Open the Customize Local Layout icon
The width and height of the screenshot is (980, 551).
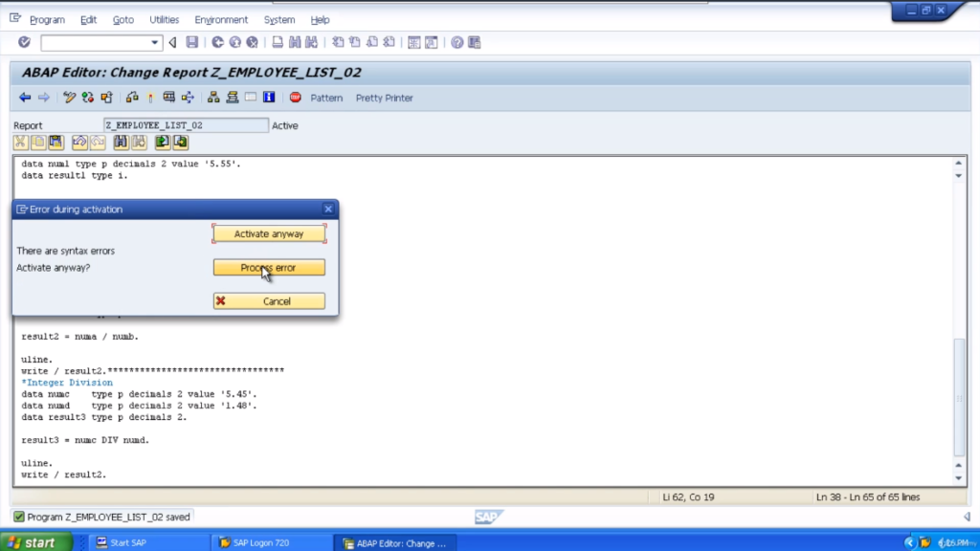point(475,42)
